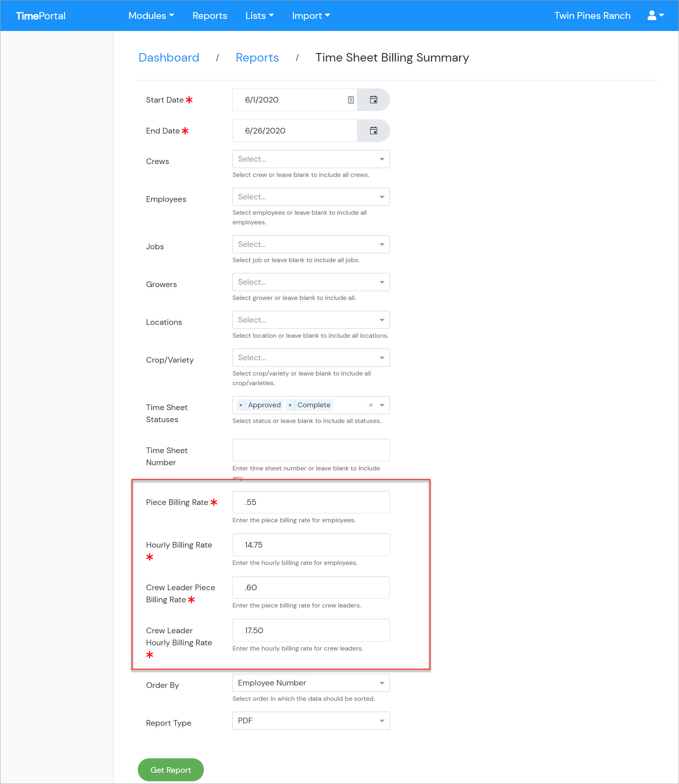Go to Dashboard breadcrumb link
Viewport: 679px width, 784px height.
coord(169,57)
